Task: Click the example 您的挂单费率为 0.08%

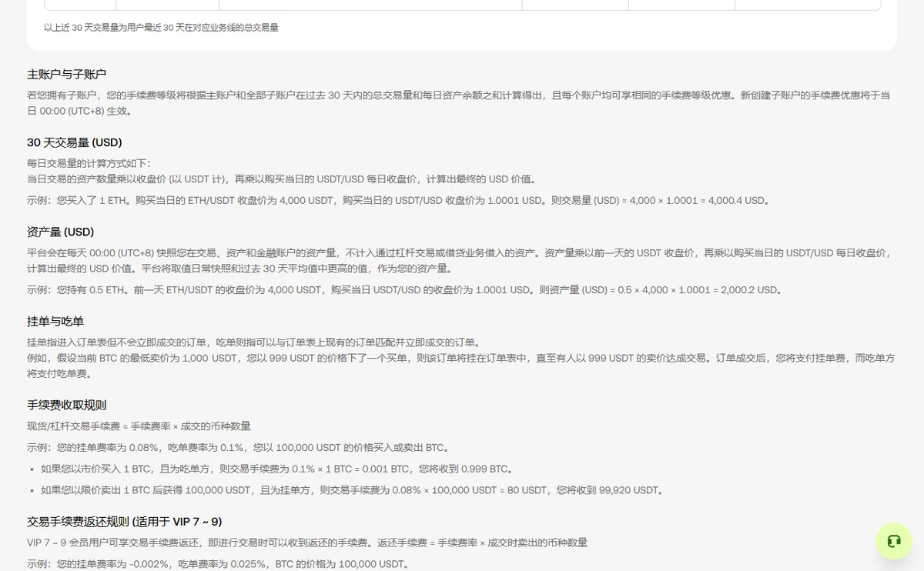Action: 238,448
